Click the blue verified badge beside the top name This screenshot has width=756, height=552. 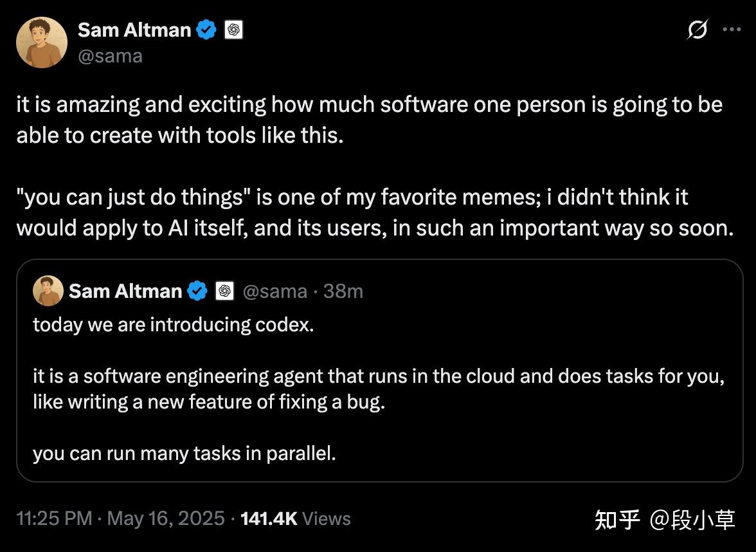tap(206, 30)
